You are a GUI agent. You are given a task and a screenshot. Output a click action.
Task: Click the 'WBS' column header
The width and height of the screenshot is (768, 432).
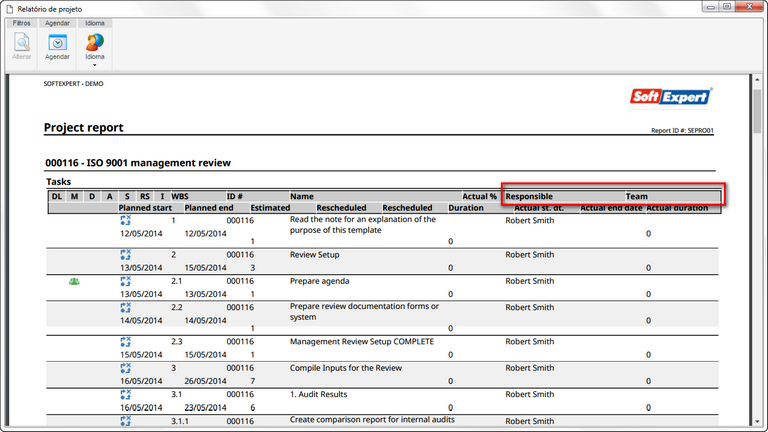(180, 196)
